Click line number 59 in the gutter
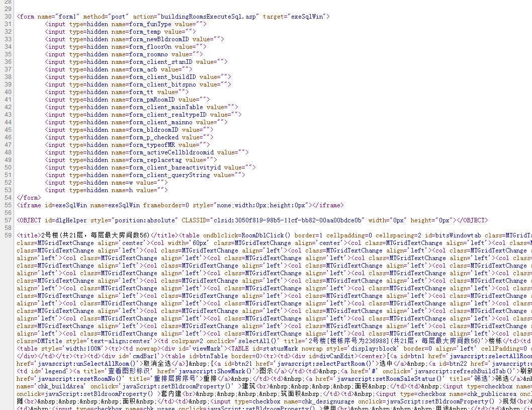The height and width of the screenshot is (410, 532). [x=8, y=235]
